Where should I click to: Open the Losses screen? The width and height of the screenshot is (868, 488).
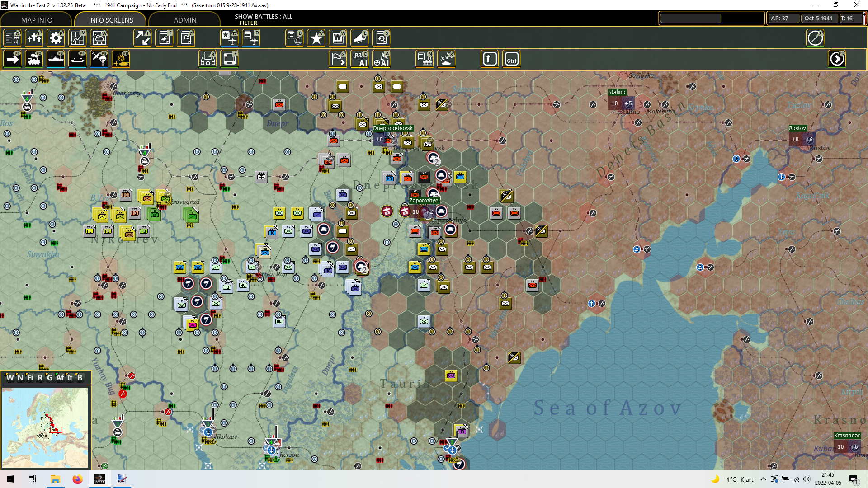point(34,38)
